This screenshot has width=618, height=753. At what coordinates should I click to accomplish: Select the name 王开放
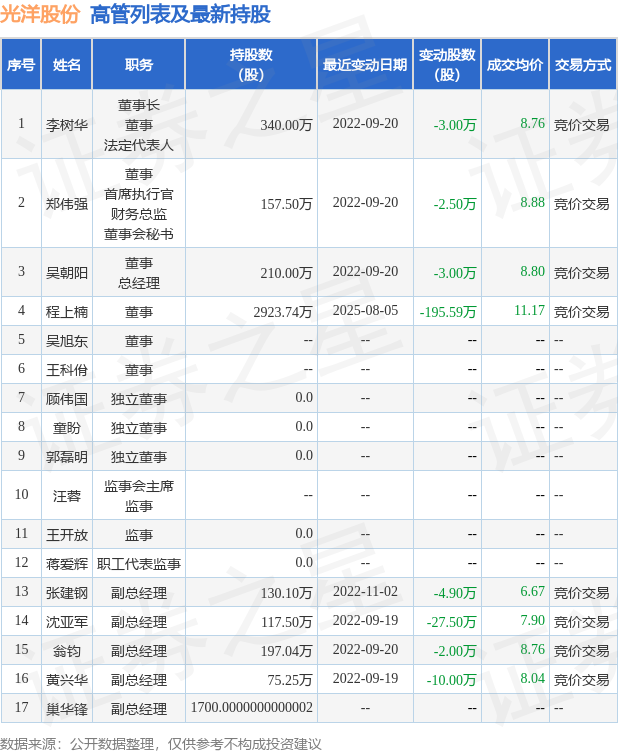pyautogui.click(x=67, y=535)
